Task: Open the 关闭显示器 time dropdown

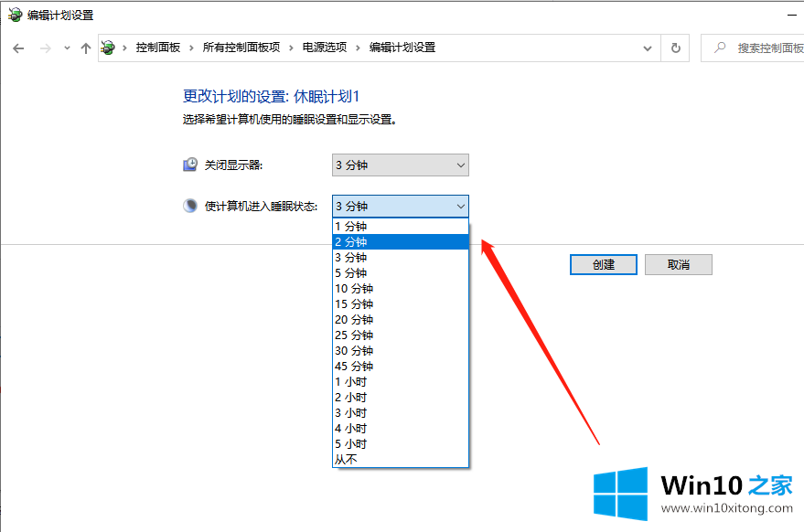Action: tap(401, 165)
